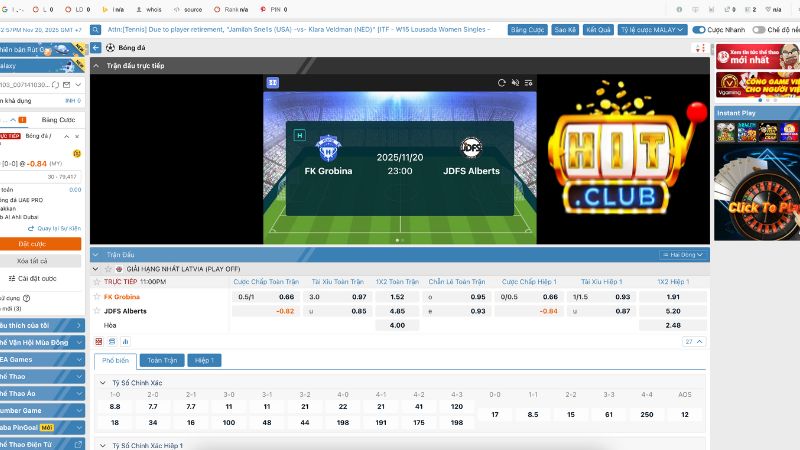800x450 pixels.
Task: Open the Tỷ lệ cược MALAY dropdown
Action: click(x=652, y=30)
